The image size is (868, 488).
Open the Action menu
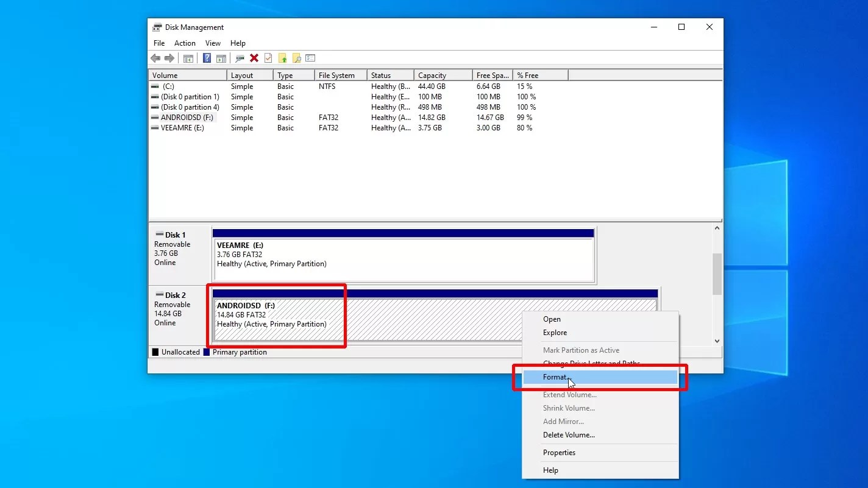(185, 43)
